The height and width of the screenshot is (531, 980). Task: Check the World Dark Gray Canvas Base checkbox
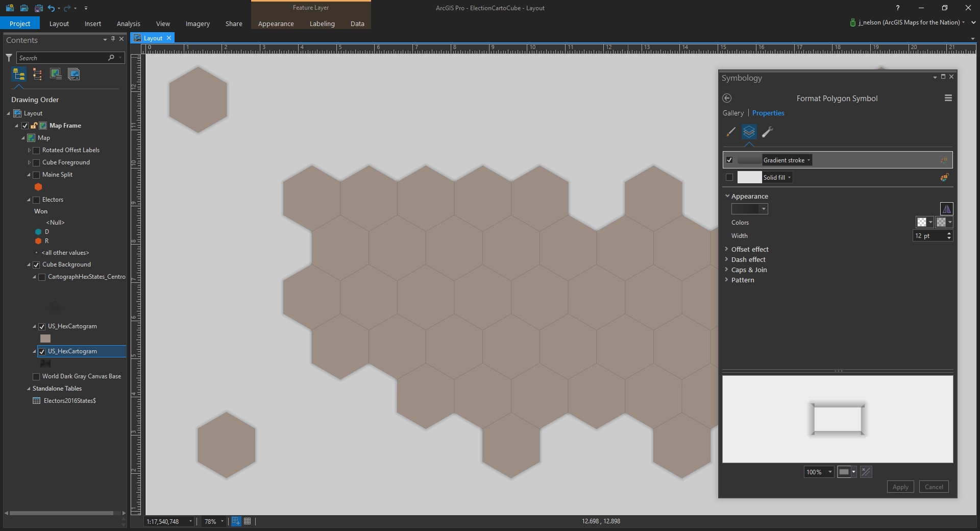pyautogui.click(x=36, y=376)
